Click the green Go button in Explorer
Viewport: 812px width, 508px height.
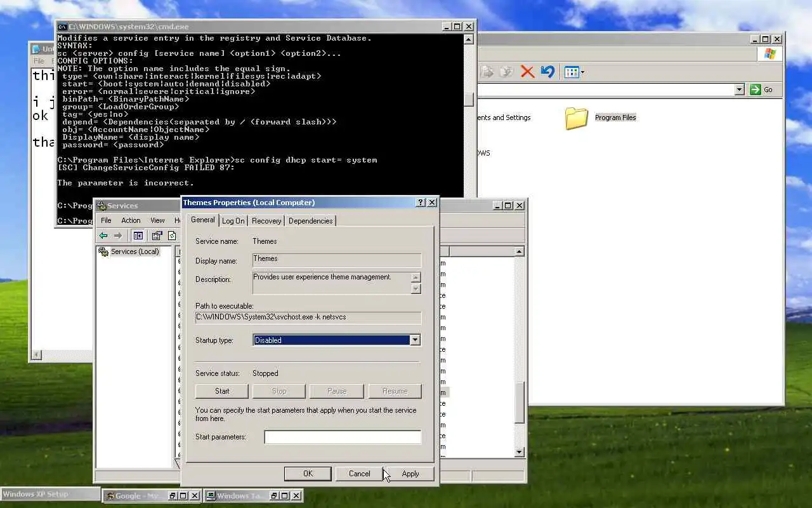point(762,90)
